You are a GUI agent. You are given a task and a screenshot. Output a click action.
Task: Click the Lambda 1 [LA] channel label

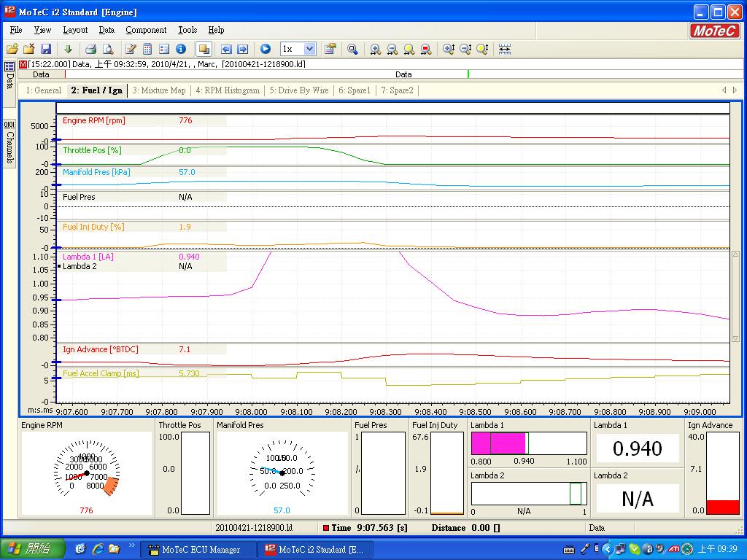tap(88, 257)
